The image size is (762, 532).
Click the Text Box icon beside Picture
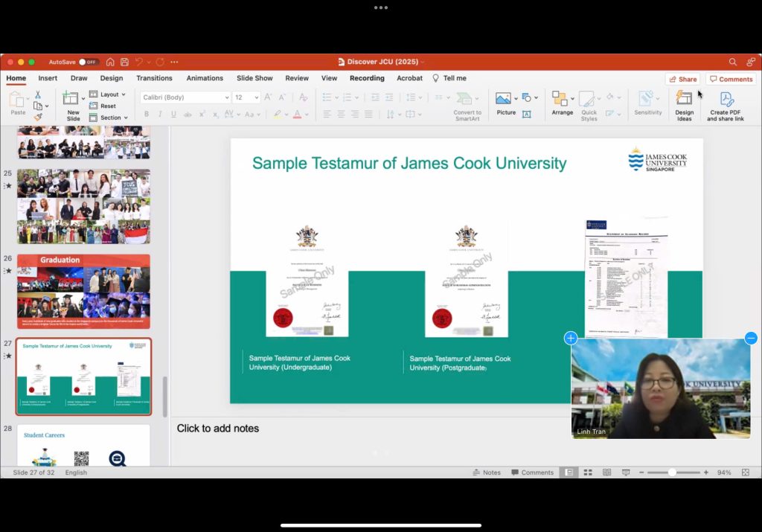(x=526, y=114)
